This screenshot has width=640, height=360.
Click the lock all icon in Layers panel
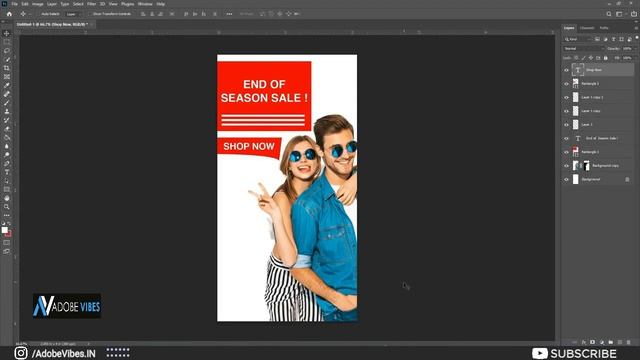[606, 58]
